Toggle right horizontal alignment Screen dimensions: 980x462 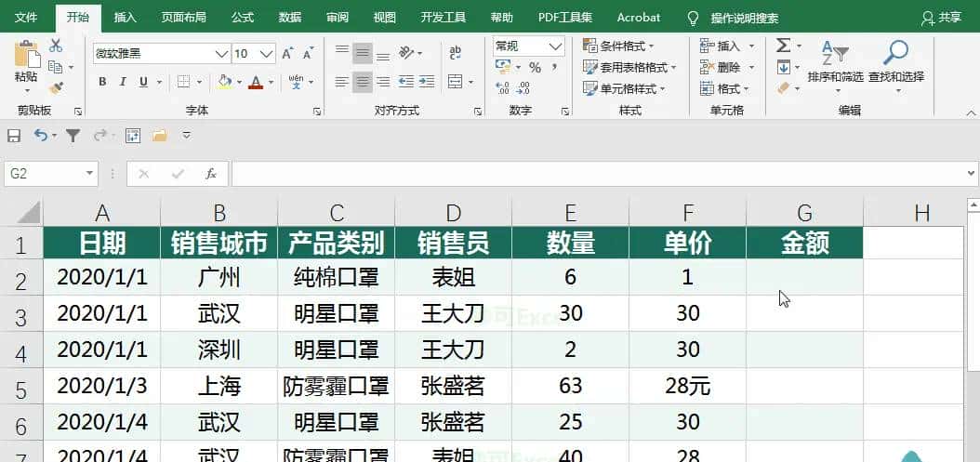click(383, 81)
